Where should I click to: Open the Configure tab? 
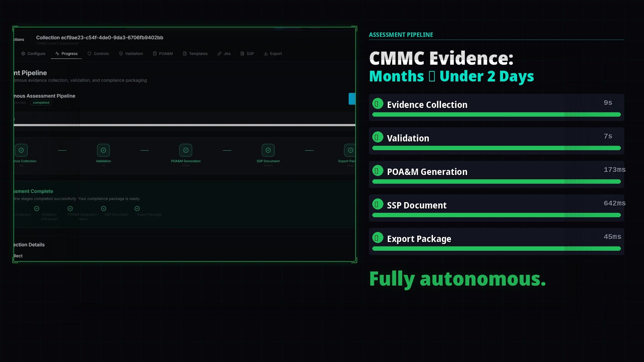(x=33, y=54)
